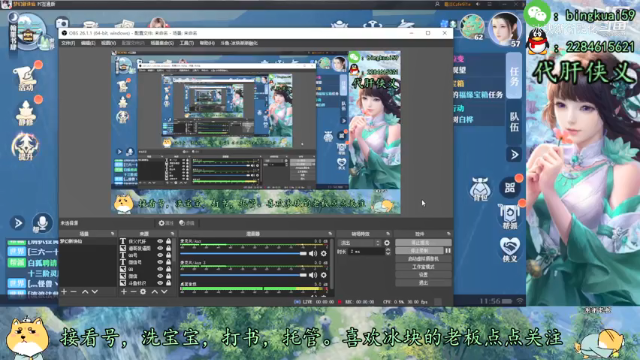Toggle visibility of the first text source
This screenshot has width=640, height=360.
coord(160,241)
